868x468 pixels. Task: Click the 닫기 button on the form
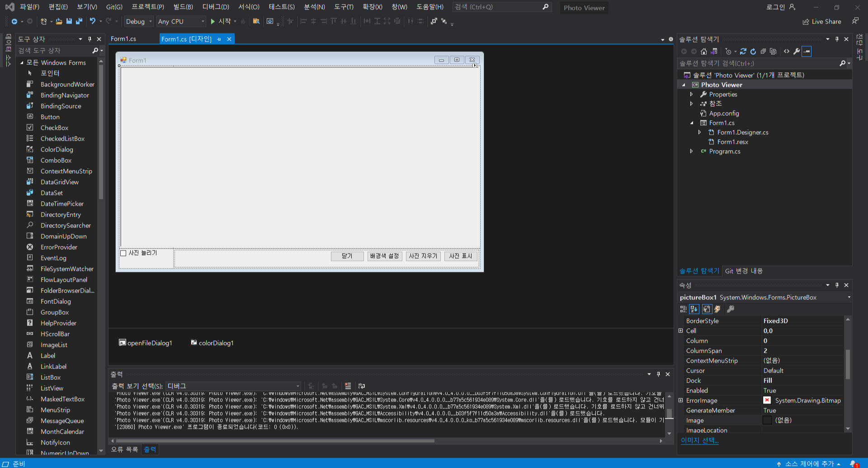coord(347,256)
